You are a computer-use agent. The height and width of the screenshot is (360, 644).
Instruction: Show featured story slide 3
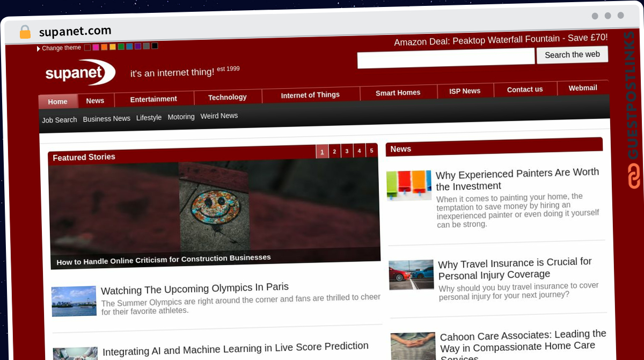coord(347,151)
